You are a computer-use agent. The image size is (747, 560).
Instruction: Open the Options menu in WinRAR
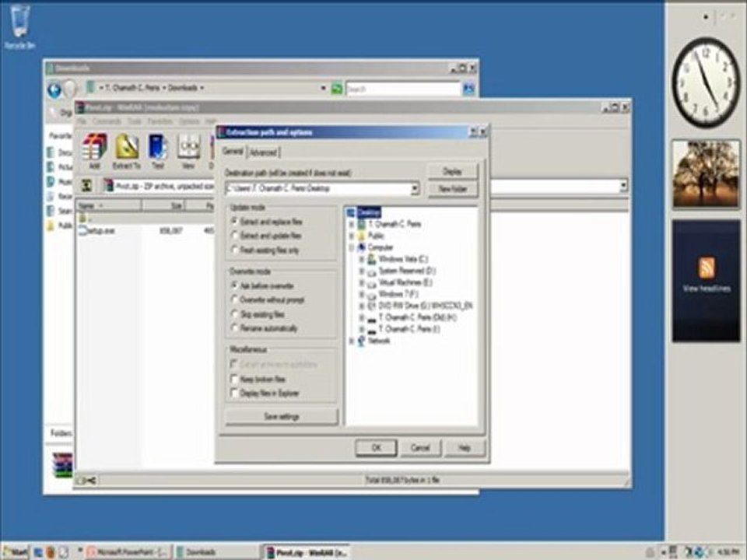189,121
